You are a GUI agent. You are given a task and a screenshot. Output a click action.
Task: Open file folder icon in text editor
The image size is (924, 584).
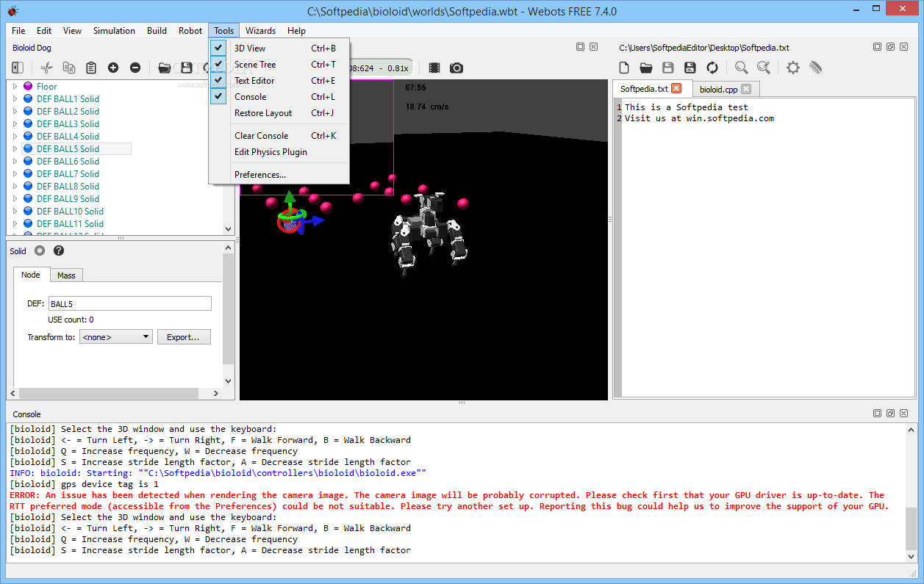(646, 68)
